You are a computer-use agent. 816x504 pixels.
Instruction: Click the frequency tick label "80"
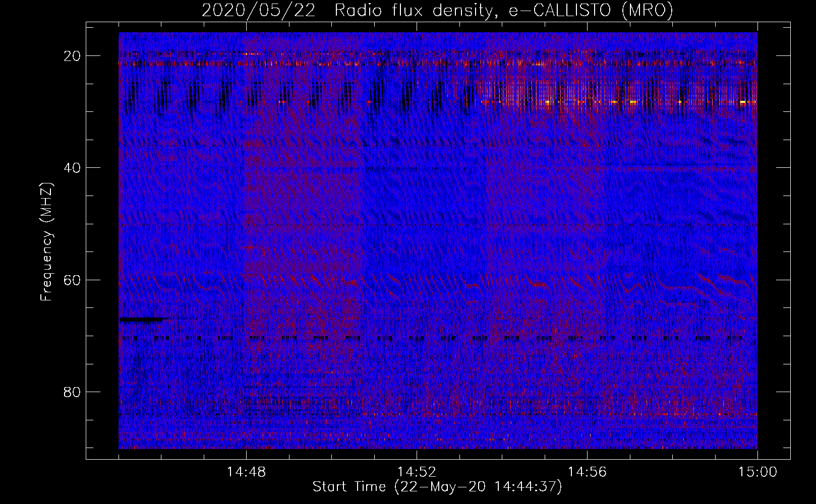(x=72, y=392)
